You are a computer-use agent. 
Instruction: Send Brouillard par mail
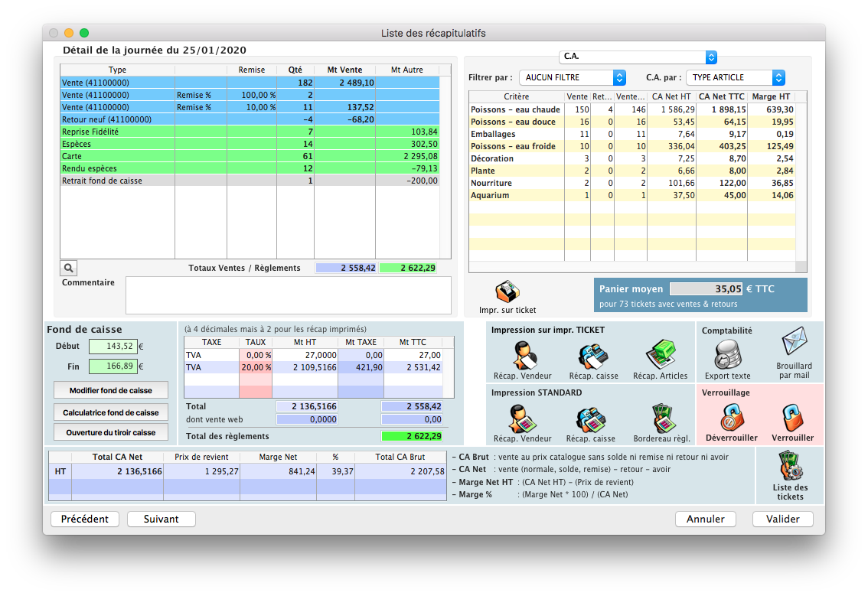[793, 344]
